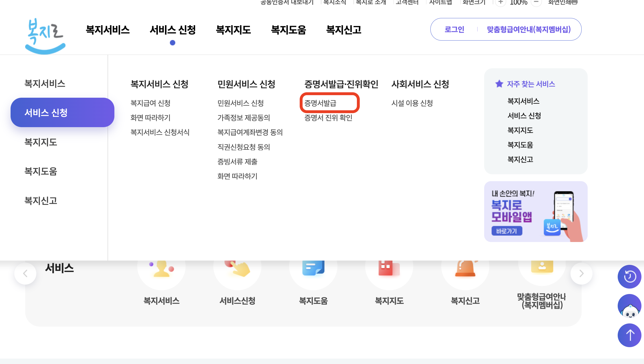The width and height of the screenshot is (644, 364).
Task: Select 복지신고 in the left sidebar
Action: [x=41, y=201]
